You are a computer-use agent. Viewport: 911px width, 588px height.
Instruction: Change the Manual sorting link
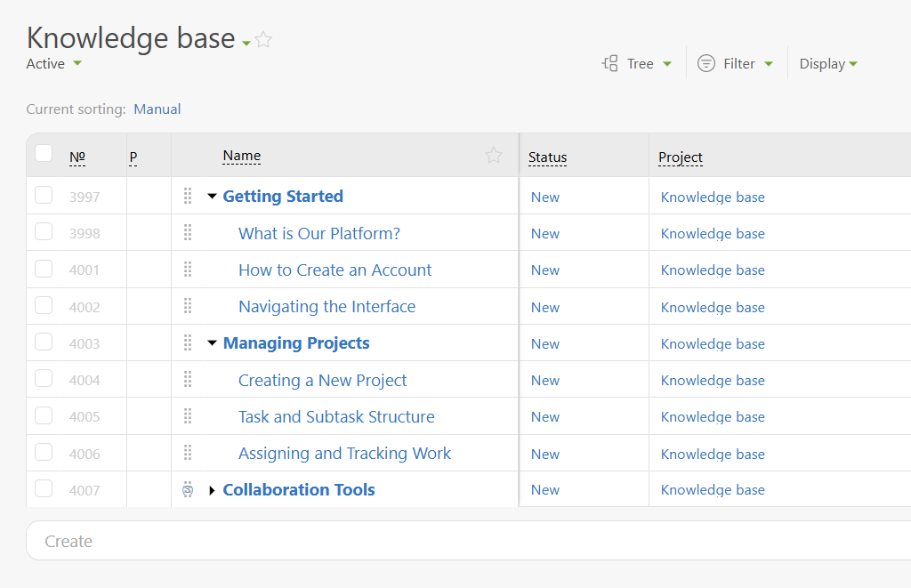click(157, 109)
